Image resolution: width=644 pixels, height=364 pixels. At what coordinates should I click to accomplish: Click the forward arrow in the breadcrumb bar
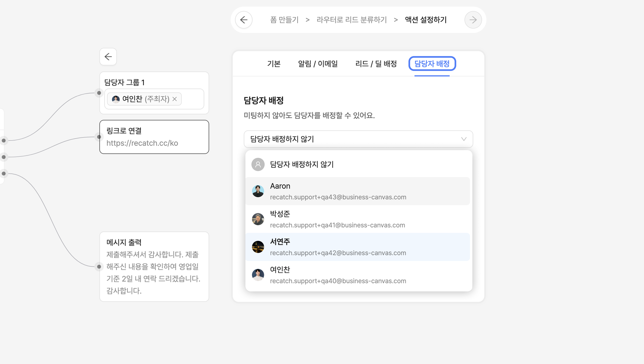coord(473,20)
